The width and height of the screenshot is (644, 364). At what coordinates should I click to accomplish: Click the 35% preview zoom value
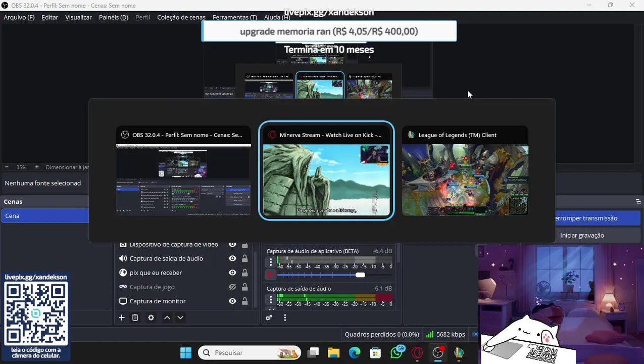pyautogui.click(x=21, y=167)
